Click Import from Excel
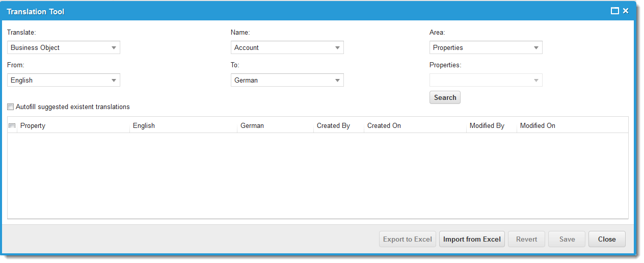 tap(472, 239)
